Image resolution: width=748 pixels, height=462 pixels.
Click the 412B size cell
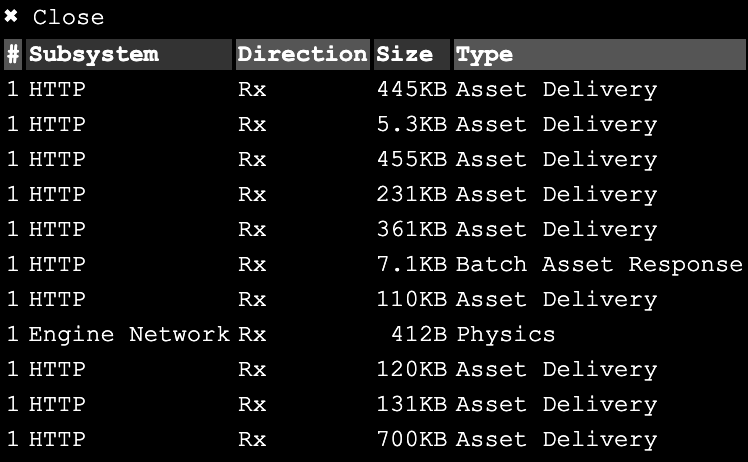(x=419, y=335)
